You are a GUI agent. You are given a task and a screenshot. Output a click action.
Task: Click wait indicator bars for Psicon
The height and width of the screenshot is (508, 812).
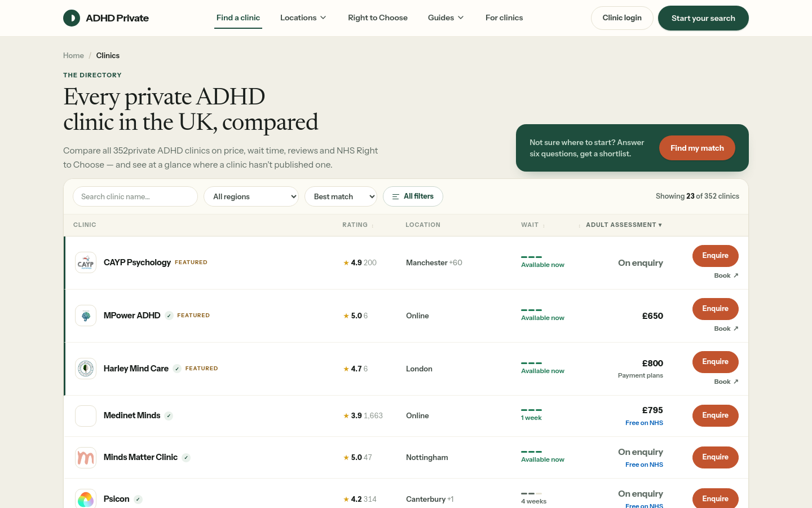pyautogui.click(x=531, y=493)
